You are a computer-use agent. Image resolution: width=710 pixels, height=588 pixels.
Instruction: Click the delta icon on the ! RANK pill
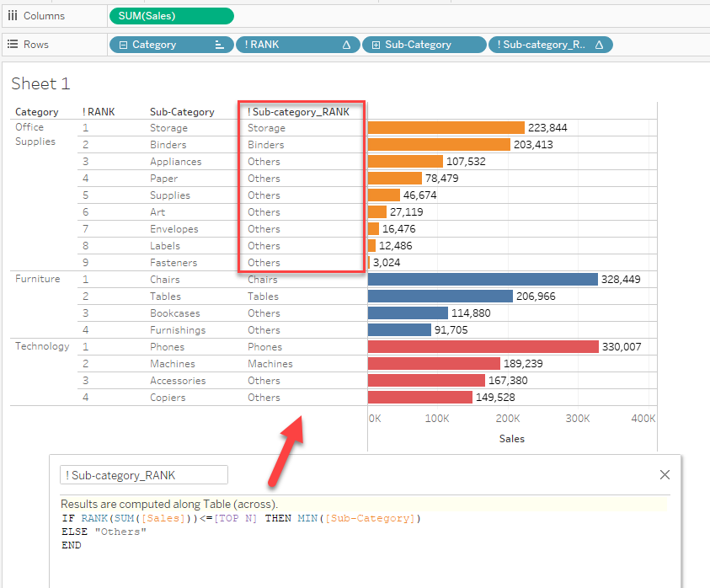click(x=346, y=45)
